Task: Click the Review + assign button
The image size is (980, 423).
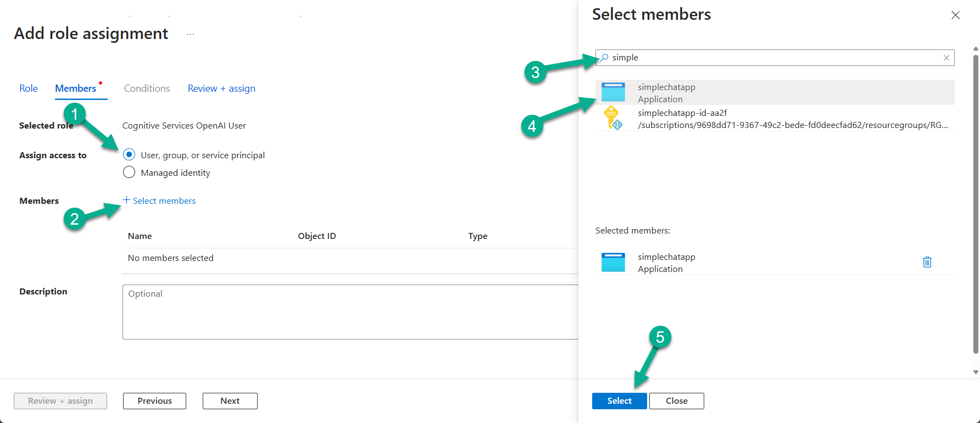Action: tap(60, 401)
